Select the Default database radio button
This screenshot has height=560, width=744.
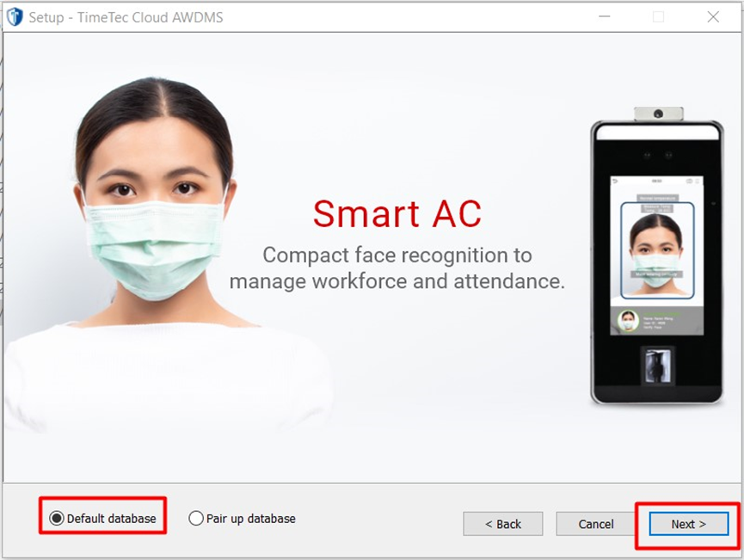[57, 518]
